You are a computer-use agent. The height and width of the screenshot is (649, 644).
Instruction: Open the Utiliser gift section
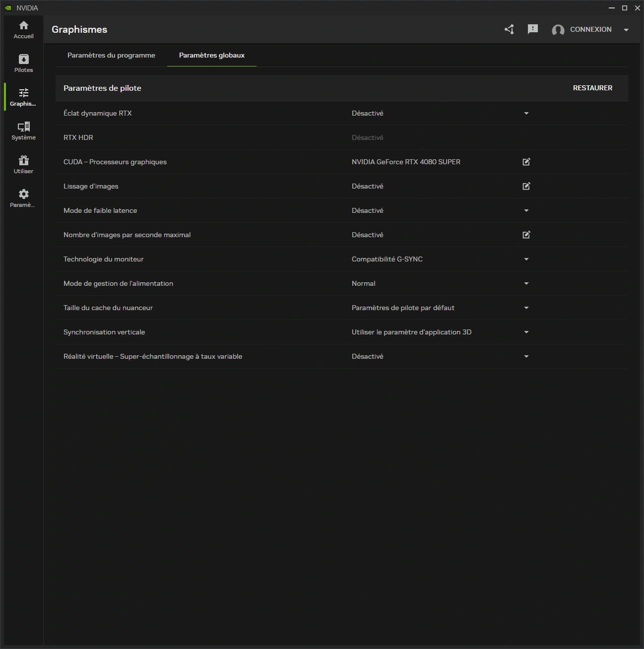[23, 165]
